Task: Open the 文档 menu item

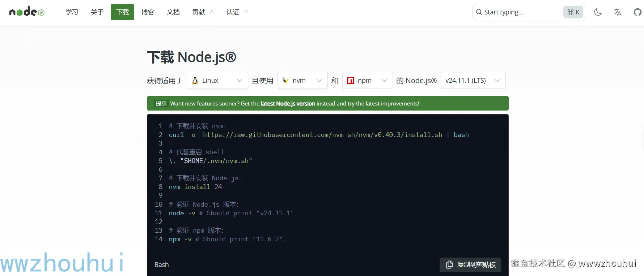Action: 173,12
